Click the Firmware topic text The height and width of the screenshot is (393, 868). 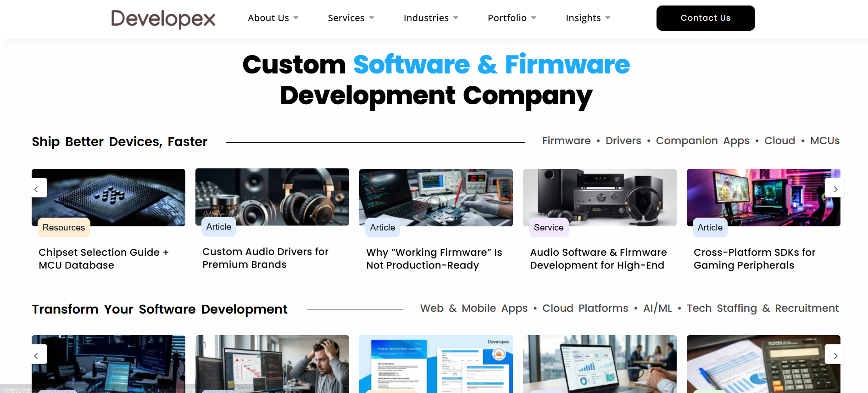(x=566, y=140)
